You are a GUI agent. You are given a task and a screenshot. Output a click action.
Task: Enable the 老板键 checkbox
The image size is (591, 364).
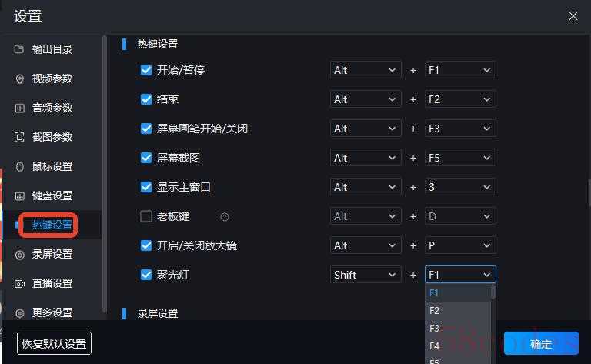[146, 216]
